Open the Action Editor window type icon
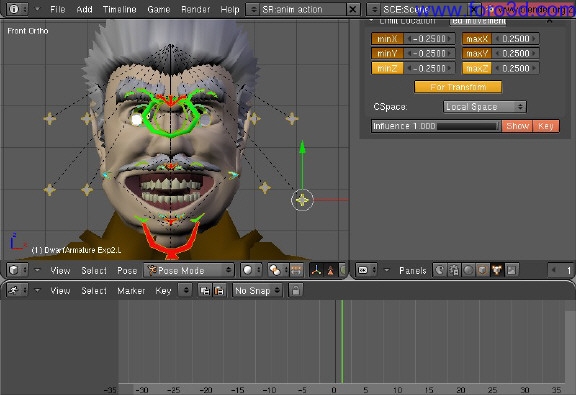This screenshot has width=576, height=395. (x=17, y=290)
